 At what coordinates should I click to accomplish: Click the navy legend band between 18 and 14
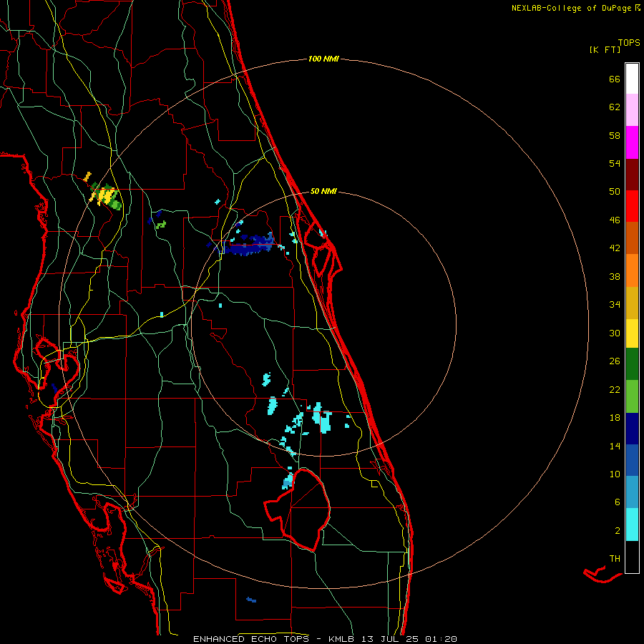point(632,429)
